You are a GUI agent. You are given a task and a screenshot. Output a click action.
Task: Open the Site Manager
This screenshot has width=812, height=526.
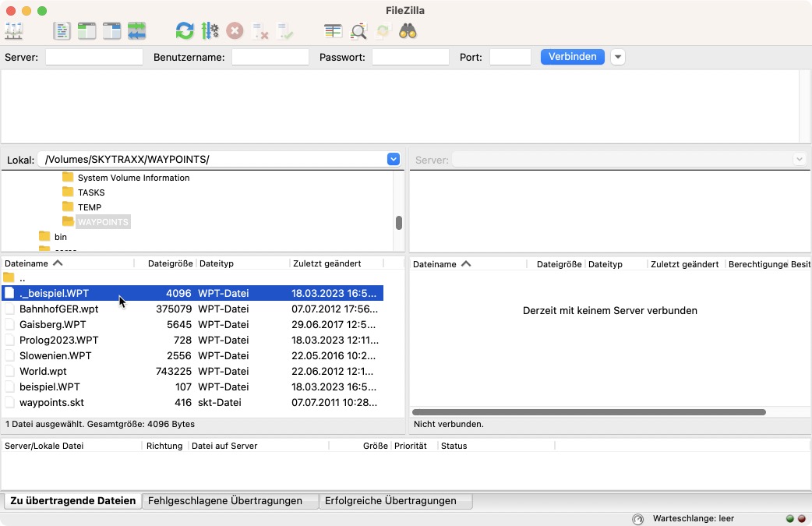coord(14,30)
